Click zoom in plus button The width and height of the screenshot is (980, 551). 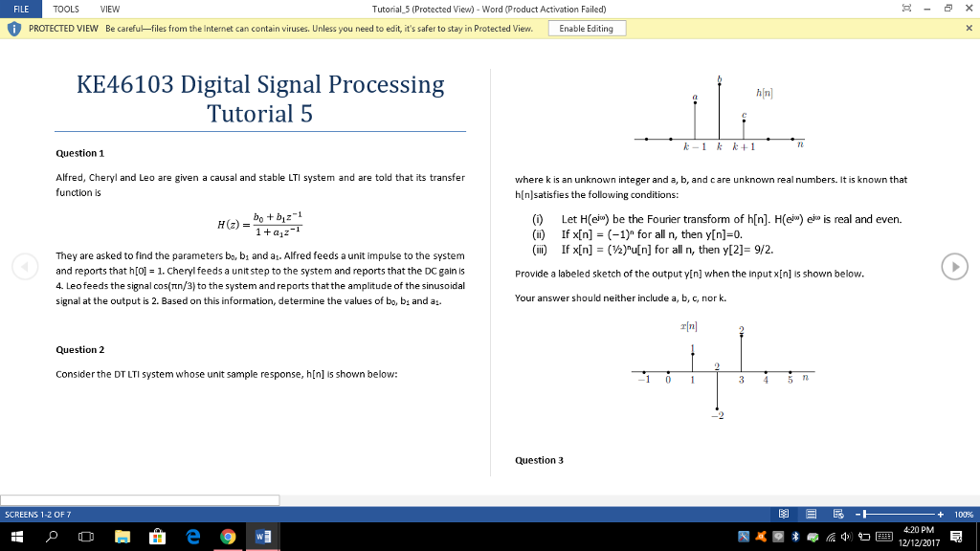click(x=941, y=515)
